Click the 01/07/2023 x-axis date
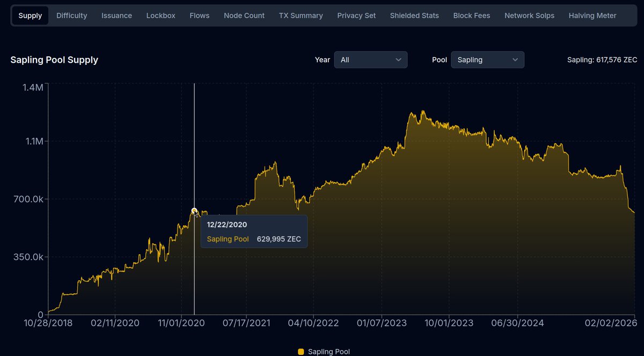This screenshot has height=356, width=644. (x=382, y=323)
